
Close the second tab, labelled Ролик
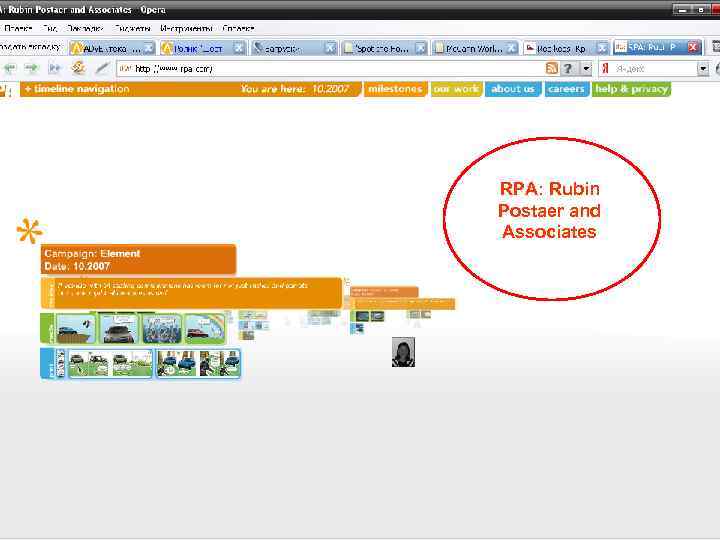(239, 48)
